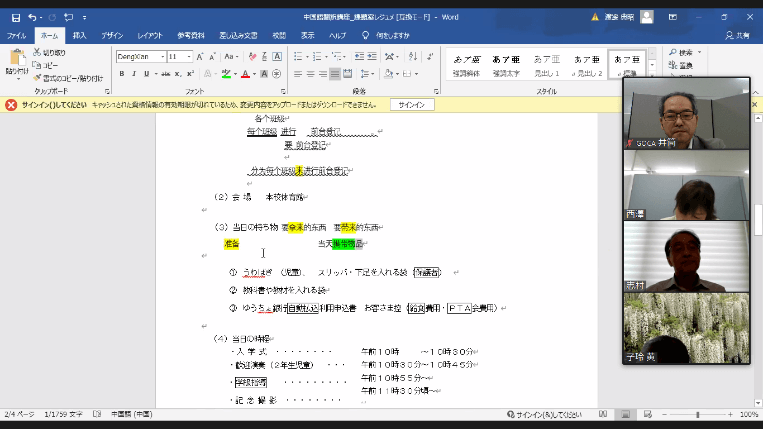Open the font name dropdown DengXian
This screenshot has width=763, height=429.
tap(139, 57)
